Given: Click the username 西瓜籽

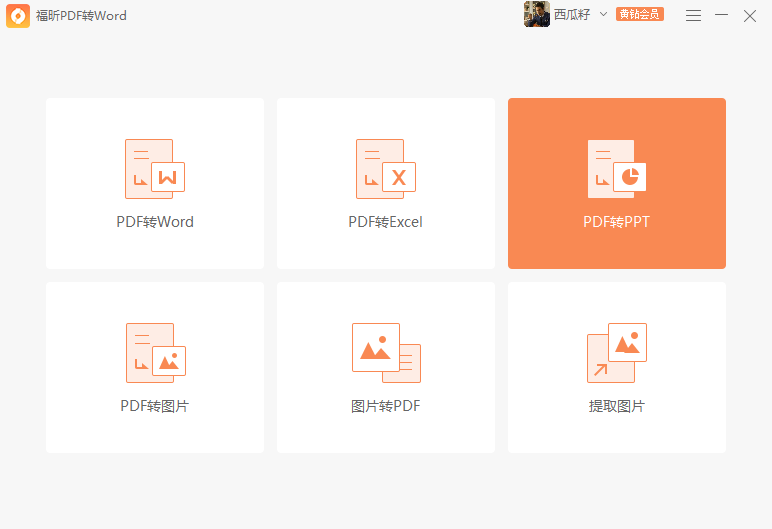Looking at the screenshot, I should (x=573, y=15).
